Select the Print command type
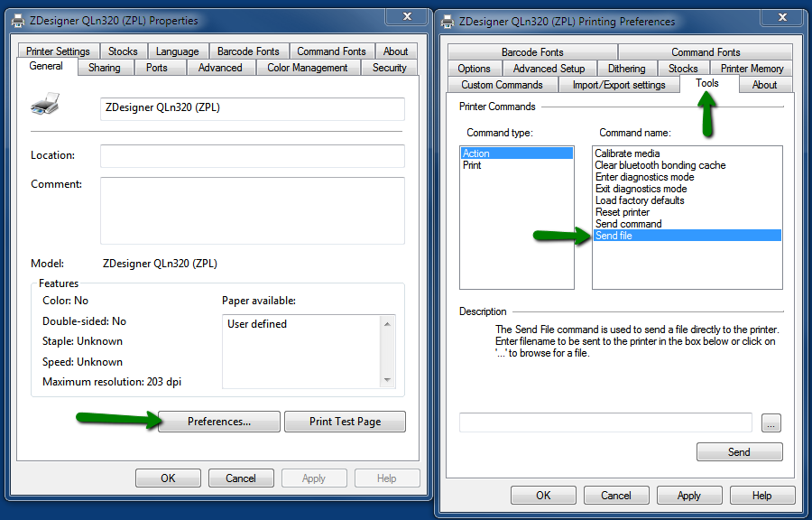Viewport: 812px width, 520px height. tap(473, 165)
